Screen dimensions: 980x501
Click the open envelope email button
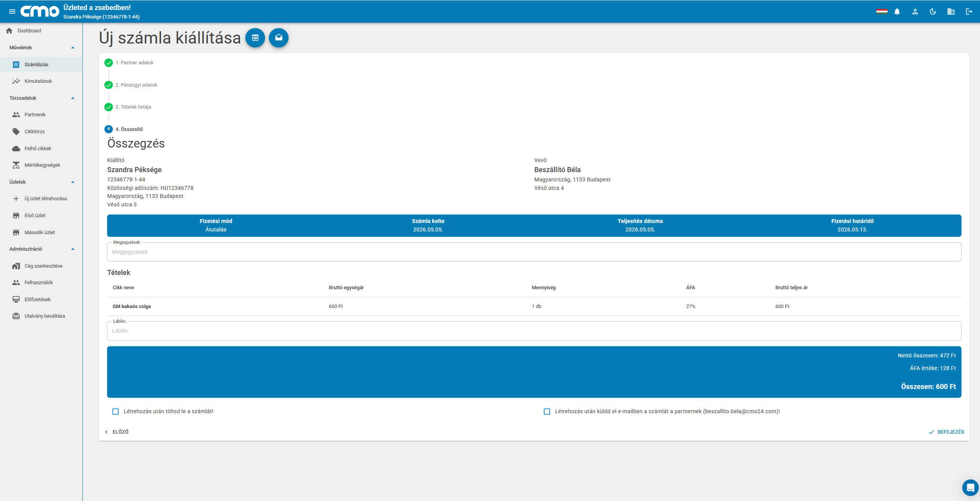pyautogui.click(x=279, y=38)
